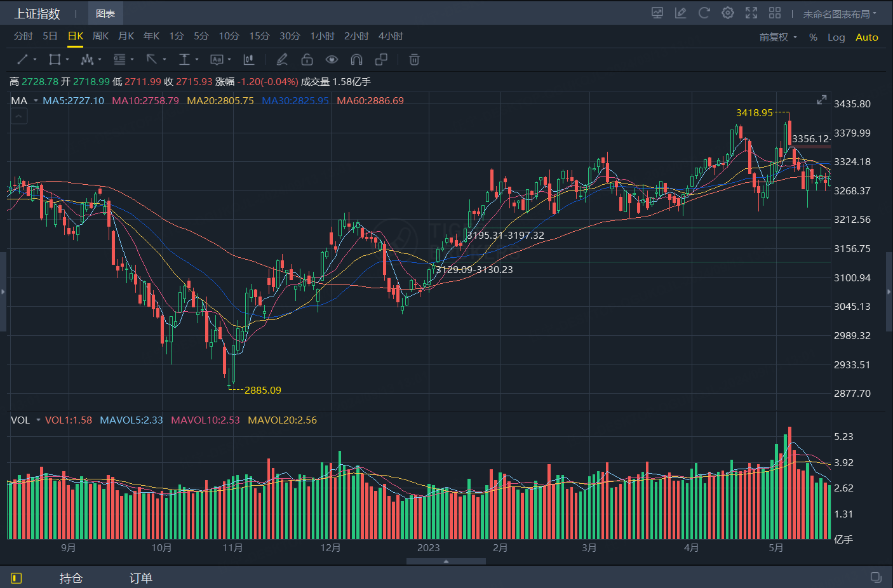This screenshot has width=893, height=588.
Task: Open the 前复权 adjustment dropdown
Action: (778, 37)
